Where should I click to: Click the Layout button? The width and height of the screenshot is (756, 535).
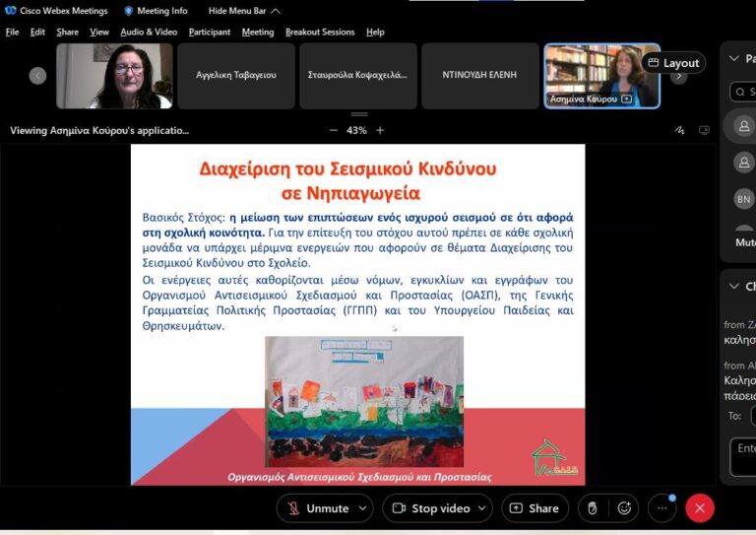673,63
